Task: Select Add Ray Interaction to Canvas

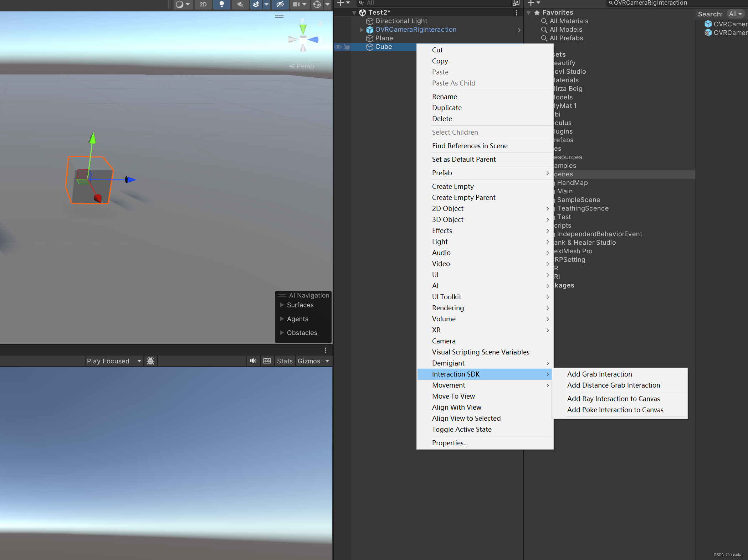Action: (x=614, y=399)
